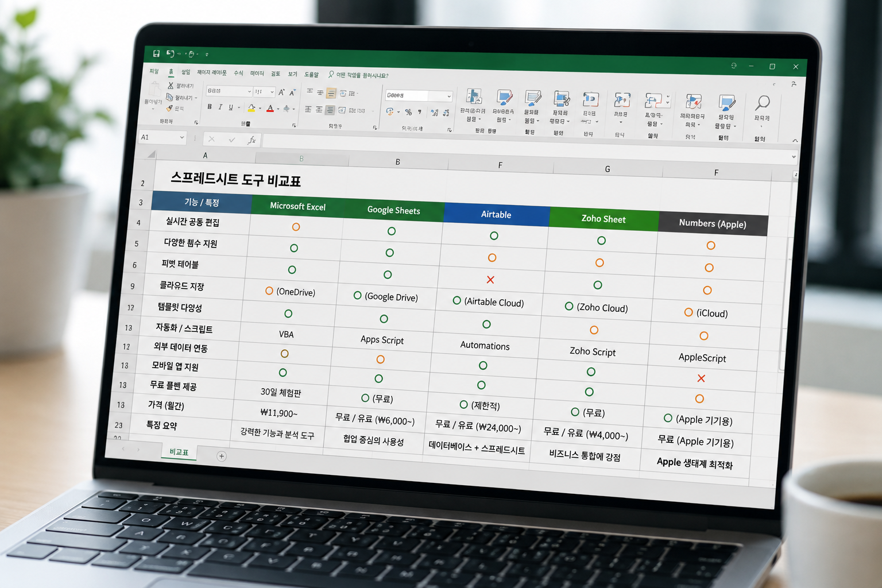Open Cell Styles large ribbon icon
Screen dimensions: 882x588
click(533, 99)
